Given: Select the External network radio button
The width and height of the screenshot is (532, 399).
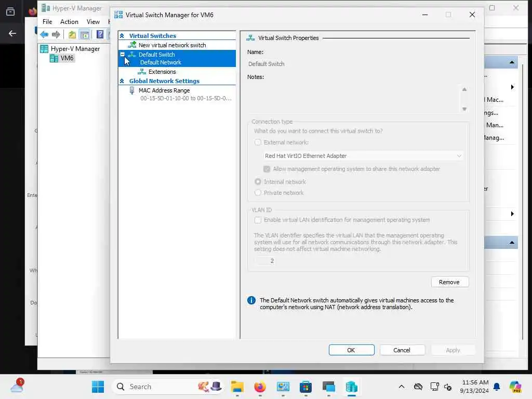Looking at the screenshot, I should point(258,142).
